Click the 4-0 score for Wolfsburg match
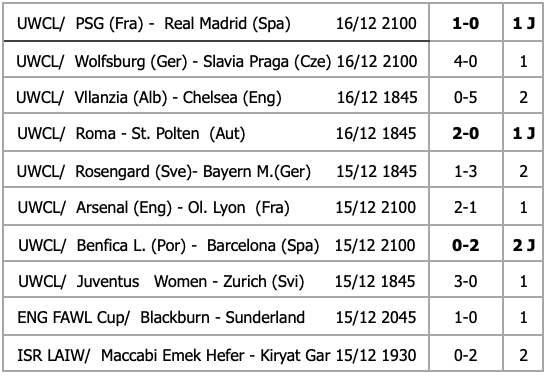This screenshot has height=376, width=548. 466,62
